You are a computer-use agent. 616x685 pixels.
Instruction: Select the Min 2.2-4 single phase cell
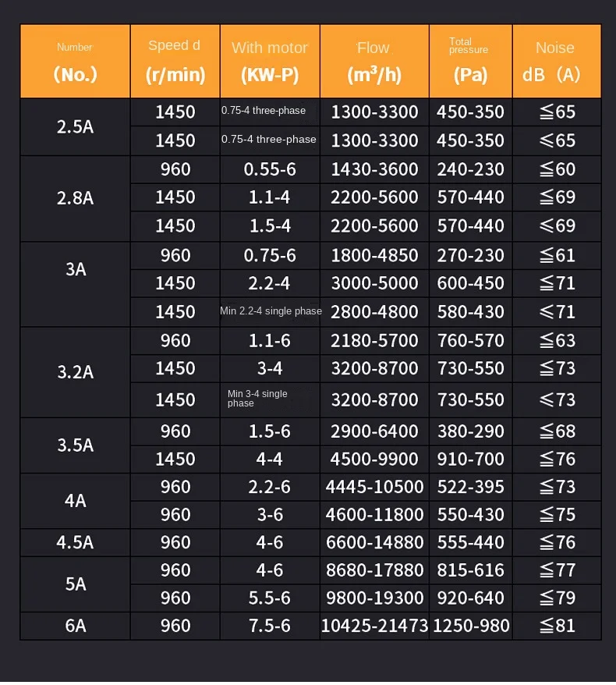click(271, 311)
